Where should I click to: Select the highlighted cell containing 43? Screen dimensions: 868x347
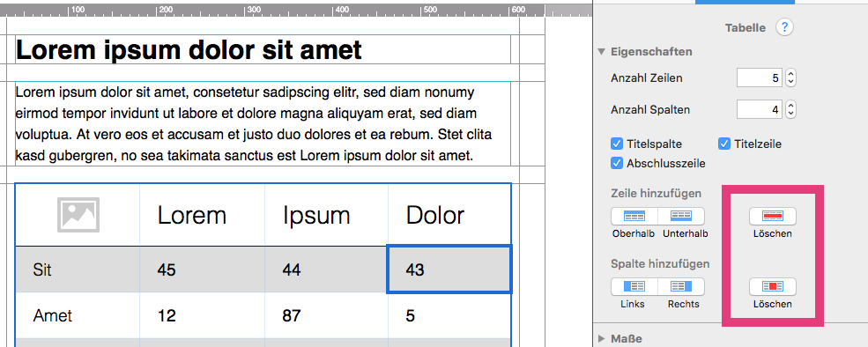tap(449, 269)
